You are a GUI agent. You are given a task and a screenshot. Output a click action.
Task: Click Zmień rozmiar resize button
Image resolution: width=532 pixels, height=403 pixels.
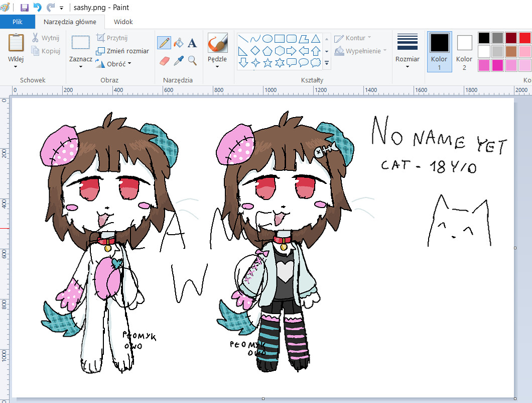pyautogui.click(x=122, y=51)
